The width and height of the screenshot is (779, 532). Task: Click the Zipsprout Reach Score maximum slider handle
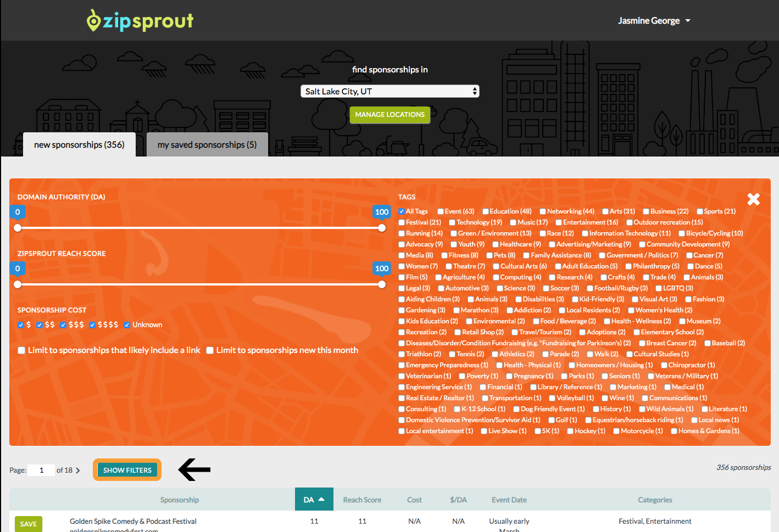point(382,284)
